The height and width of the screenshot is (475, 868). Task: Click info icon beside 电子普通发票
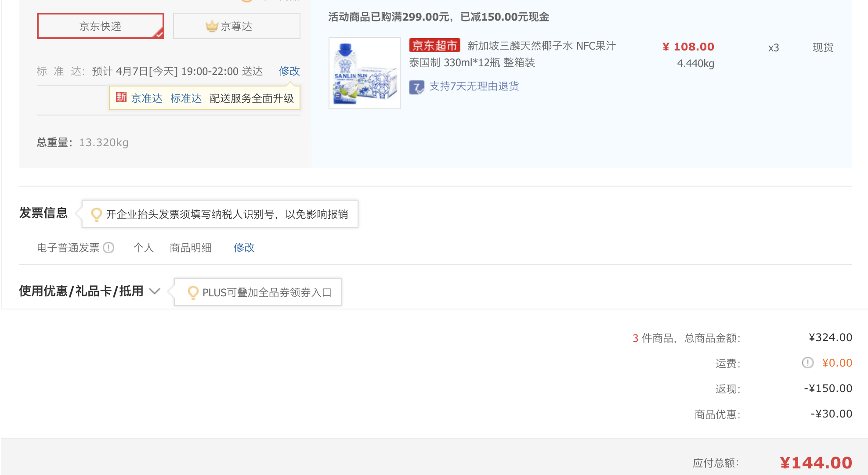point(108,248)
